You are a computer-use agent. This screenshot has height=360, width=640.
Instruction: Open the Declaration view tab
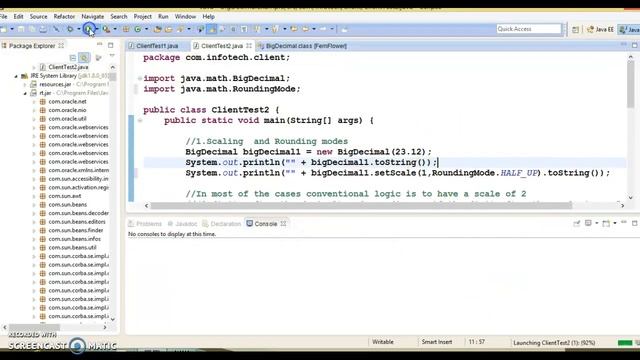coord(222,224)
